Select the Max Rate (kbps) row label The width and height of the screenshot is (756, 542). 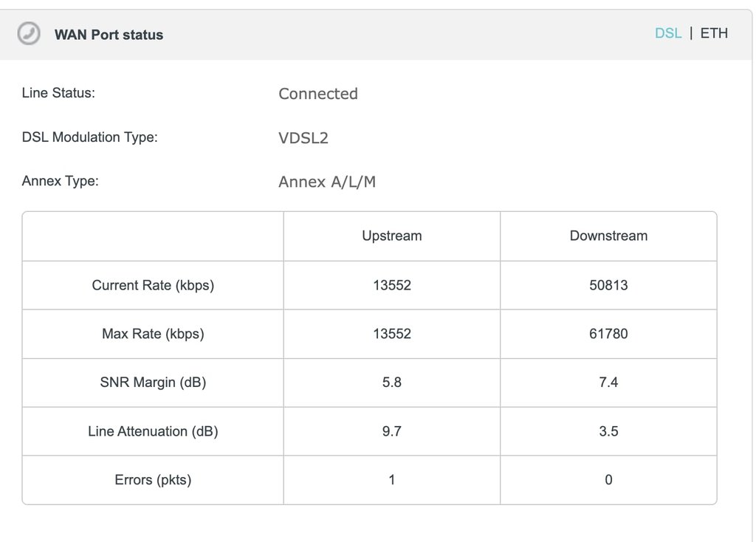pos(153,334)
